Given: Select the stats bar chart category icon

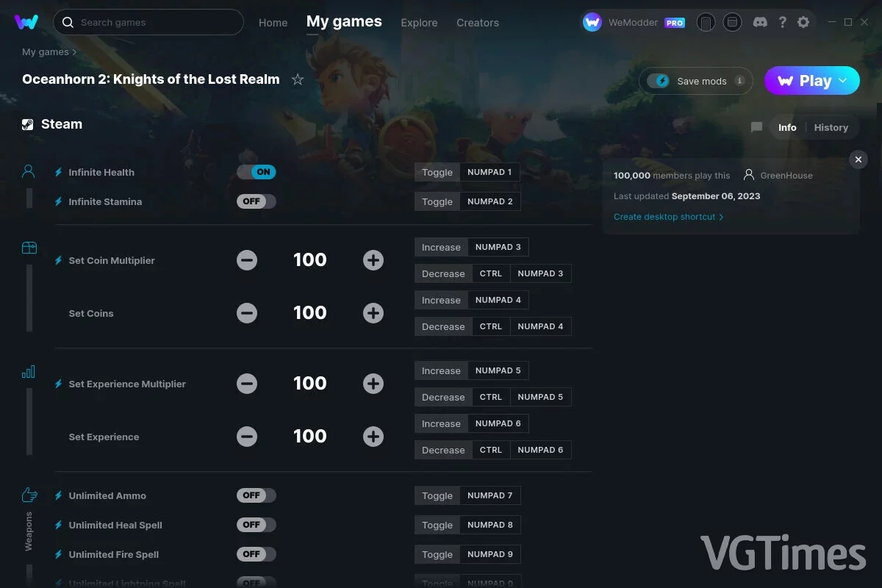Looking at the screenshot, I should 29,372.
